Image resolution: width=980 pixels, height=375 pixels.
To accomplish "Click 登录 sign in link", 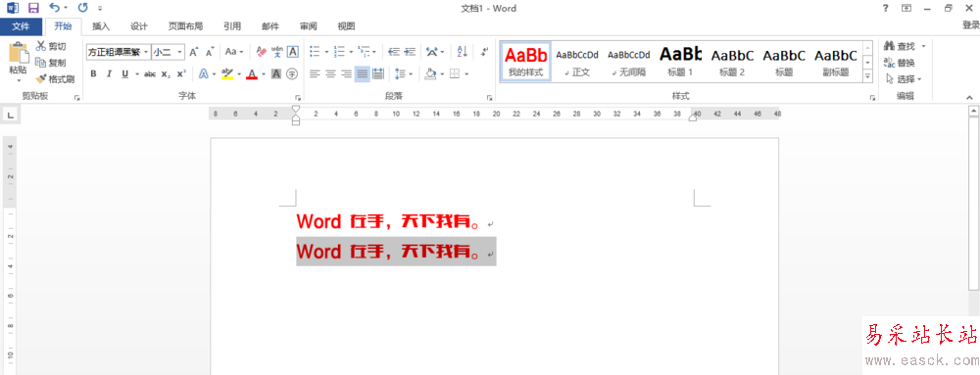I will [970, 24].
